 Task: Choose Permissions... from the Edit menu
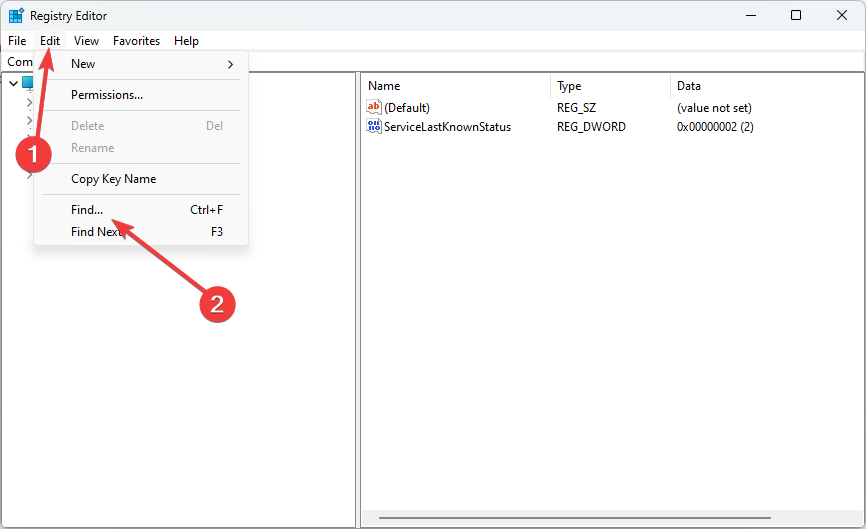point(107,95)
